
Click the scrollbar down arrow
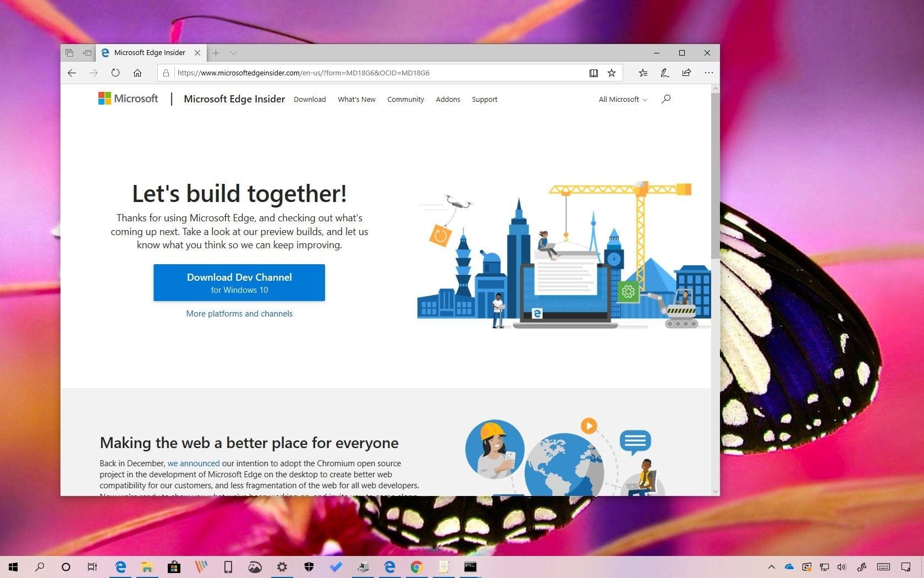tap(715, 491)
